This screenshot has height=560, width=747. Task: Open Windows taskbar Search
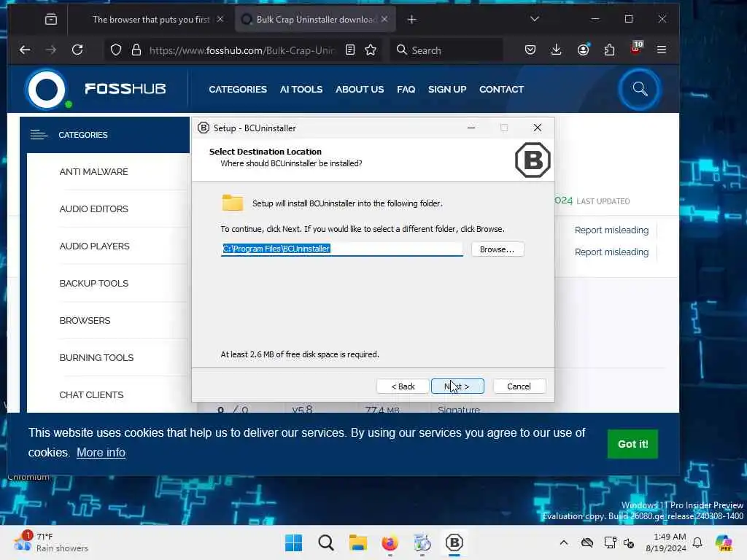pos(326,542)
